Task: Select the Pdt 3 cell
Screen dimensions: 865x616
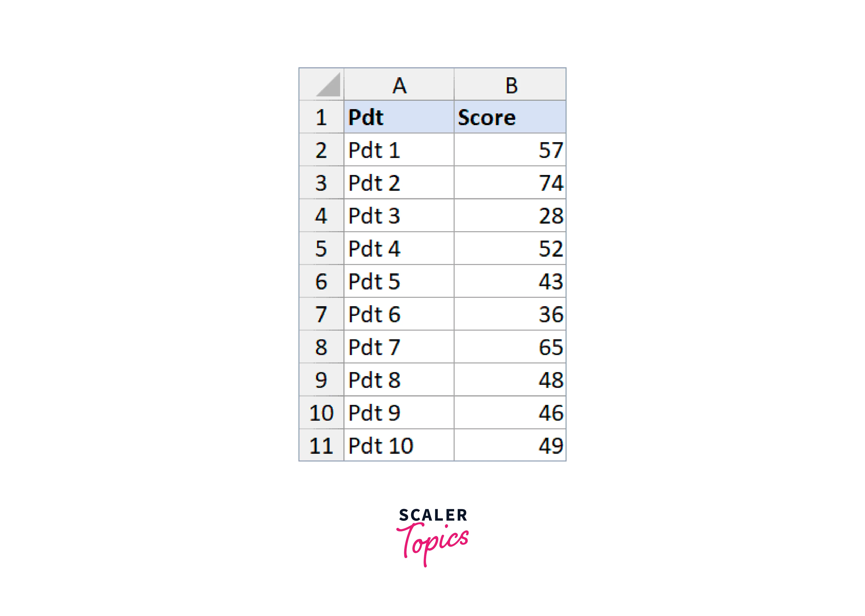Action: tap(399, 216)
